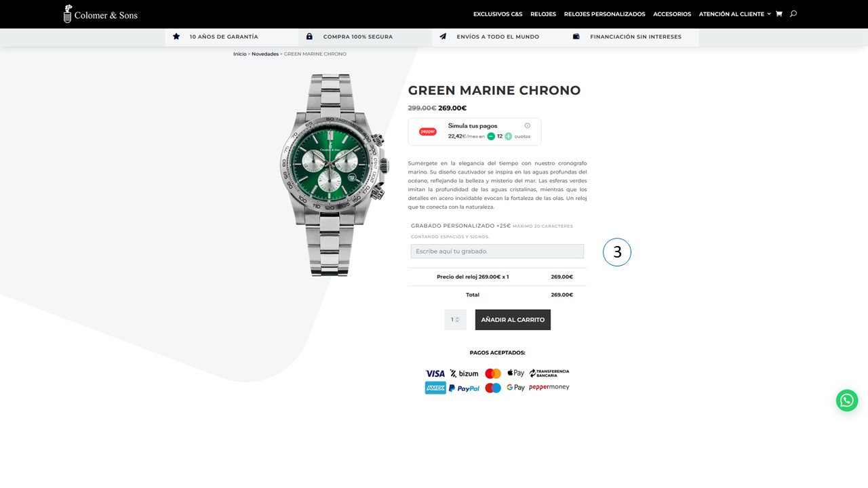Click the paper plane shipping icon
The height and width of the screenshot is (488, 868).
click(443, 37)
